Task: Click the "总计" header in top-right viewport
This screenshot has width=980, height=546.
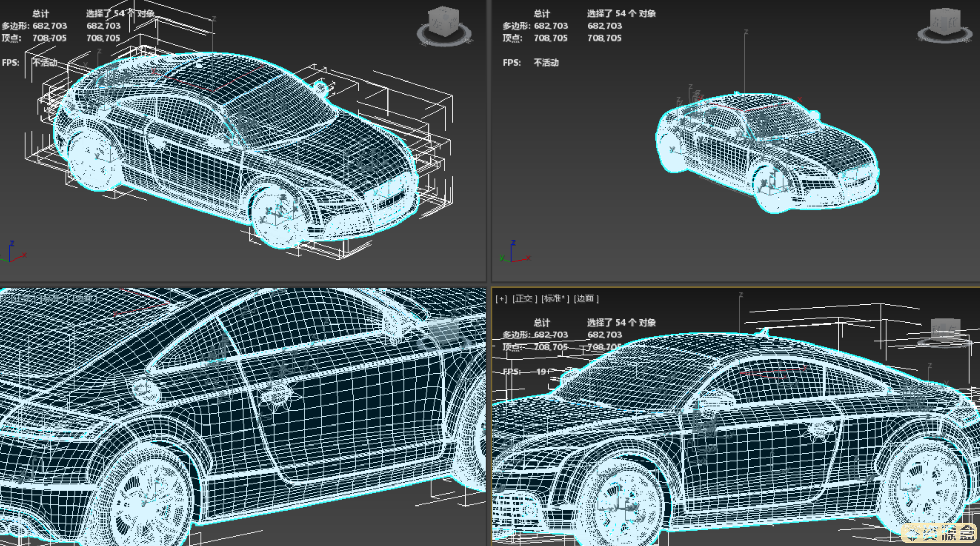Action: 542,13
